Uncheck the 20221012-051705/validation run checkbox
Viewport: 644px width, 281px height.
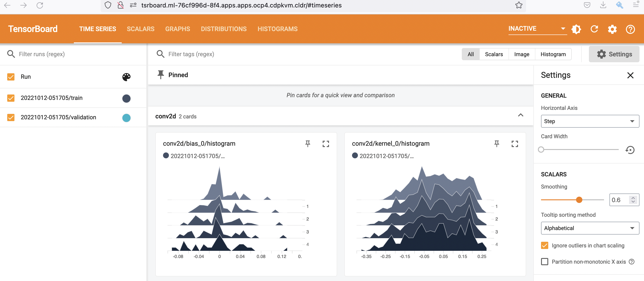click(11, 117)
